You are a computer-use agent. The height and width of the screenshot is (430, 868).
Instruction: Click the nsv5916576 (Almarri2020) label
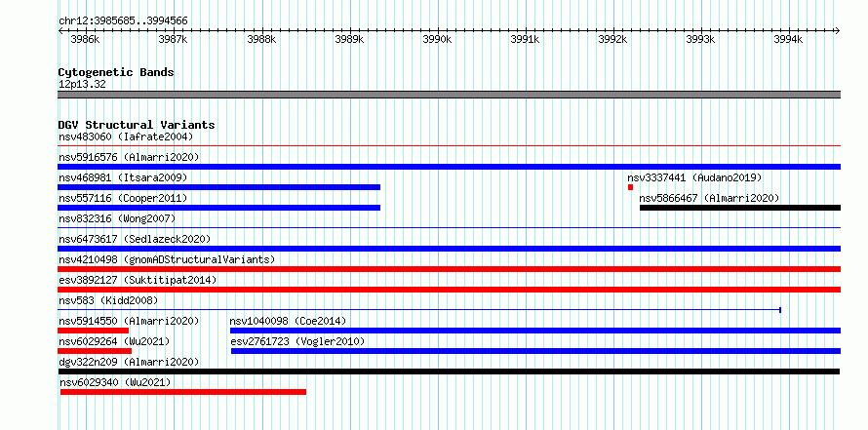129,157
